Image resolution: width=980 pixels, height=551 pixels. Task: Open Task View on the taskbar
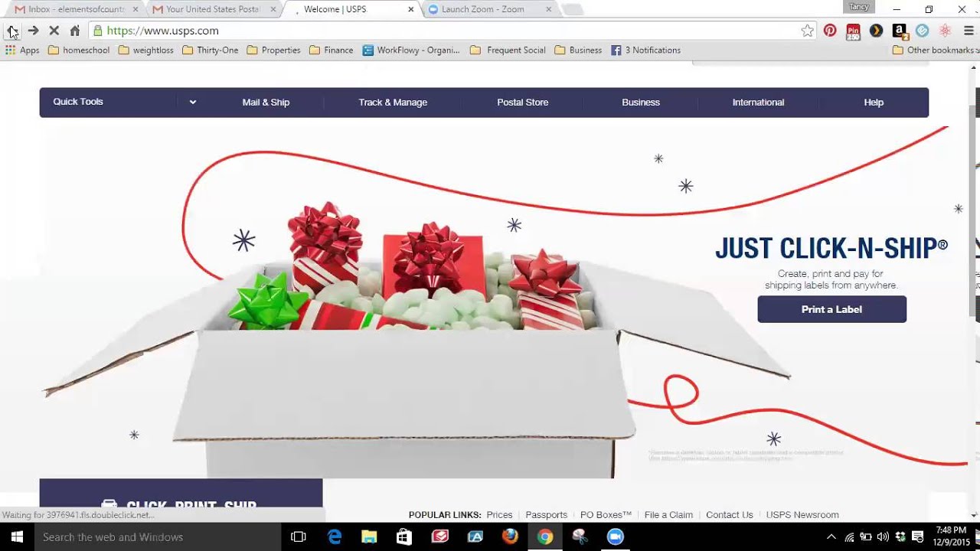coord(299,537)
